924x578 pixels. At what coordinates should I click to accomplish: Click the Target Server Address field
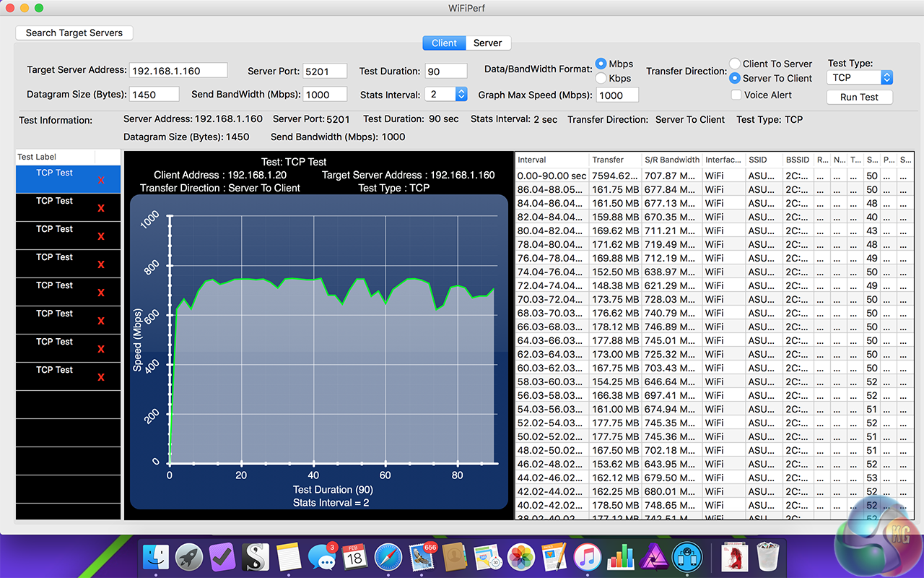pos(178,71)
